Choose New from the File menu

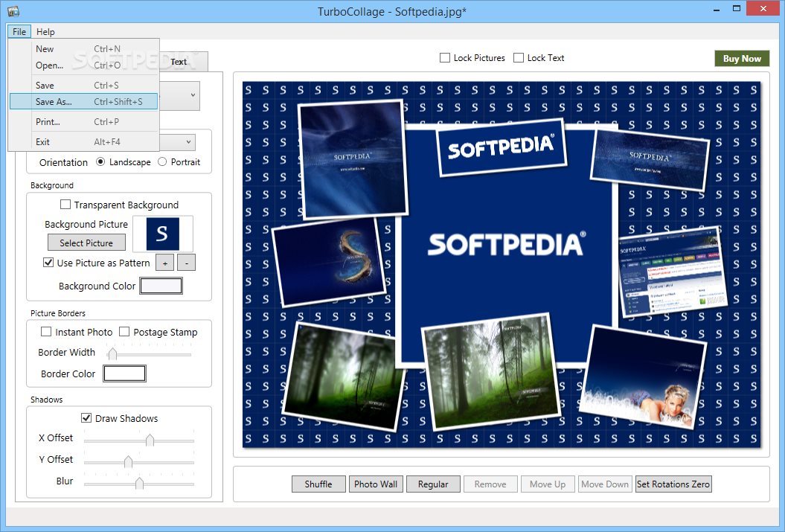[83, 49]
